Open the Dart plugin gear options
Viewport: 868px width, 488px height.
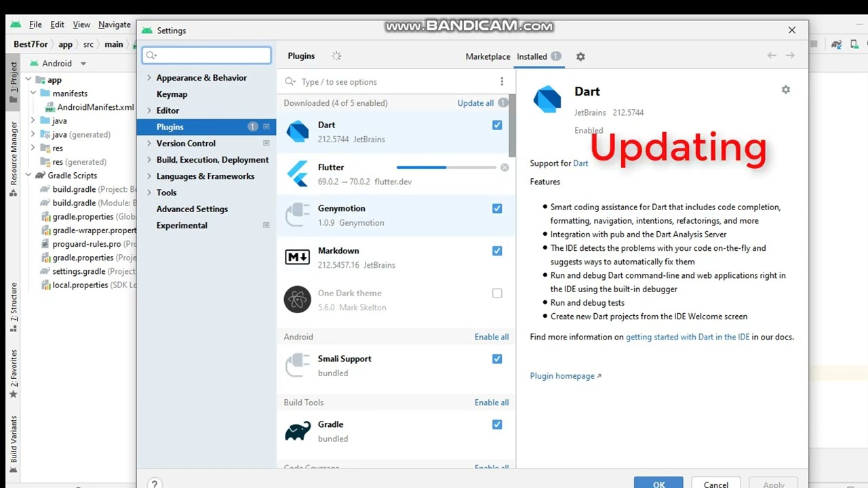tap(785, 89)
